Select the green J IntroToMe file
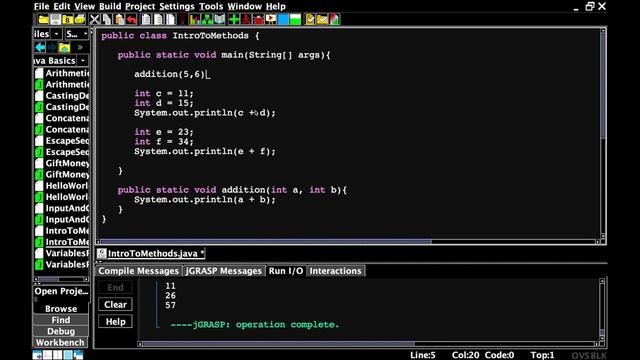 point(62,242)
